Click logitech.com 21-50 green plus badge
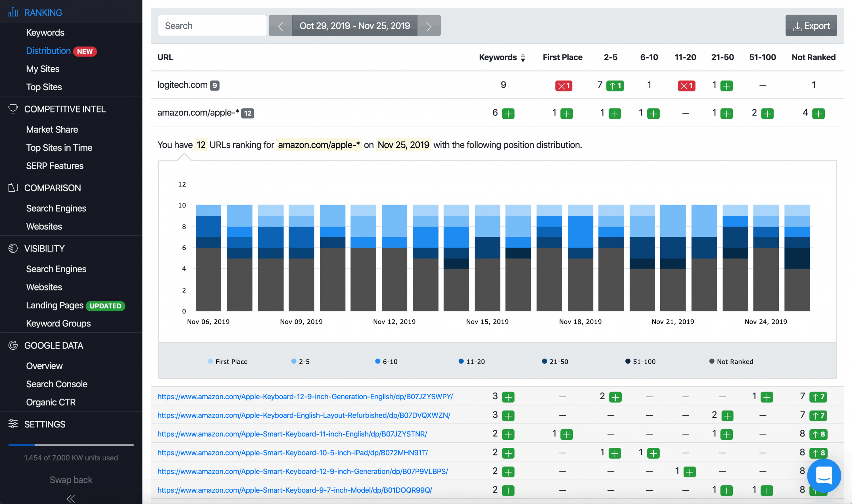 click(x=726, y=86)
